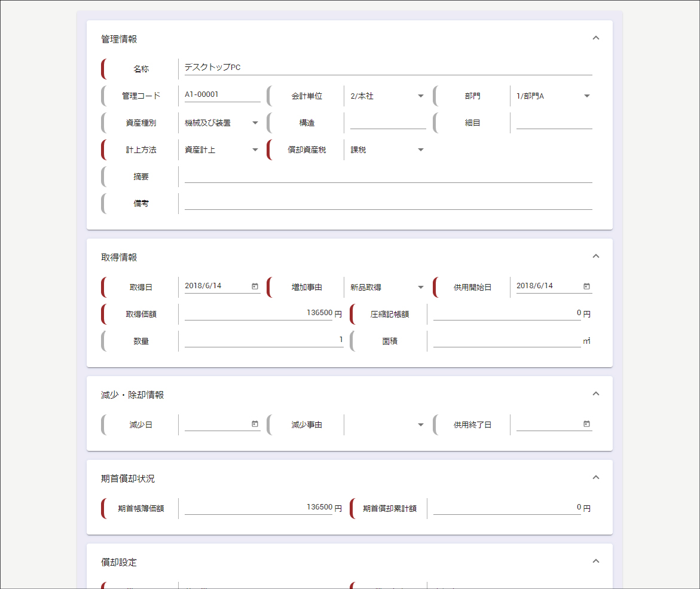Click the 管理コード field label
The width and height of the screenshot is (700, 589).
[141, 96]
